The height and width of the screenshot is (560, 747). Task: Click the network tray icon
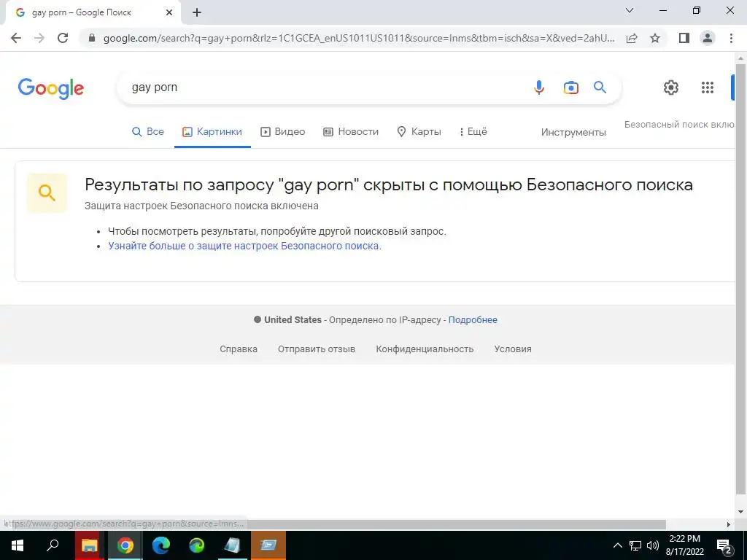coord(635,545)
